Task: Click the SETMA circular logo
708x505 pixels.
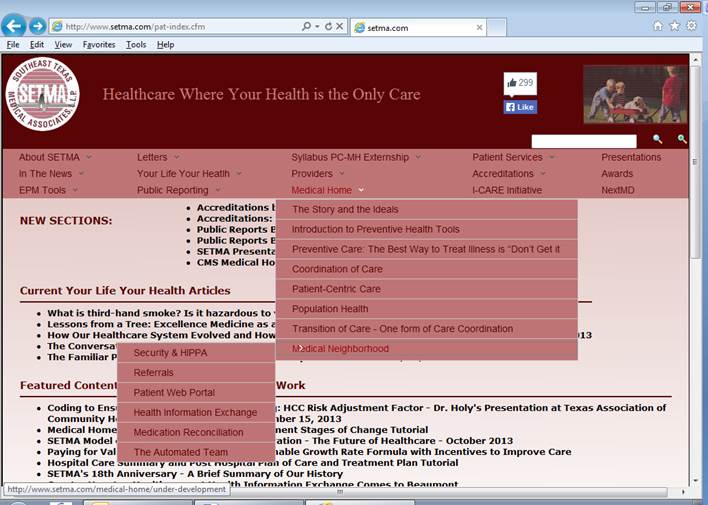Action: [x=42, y=94]
